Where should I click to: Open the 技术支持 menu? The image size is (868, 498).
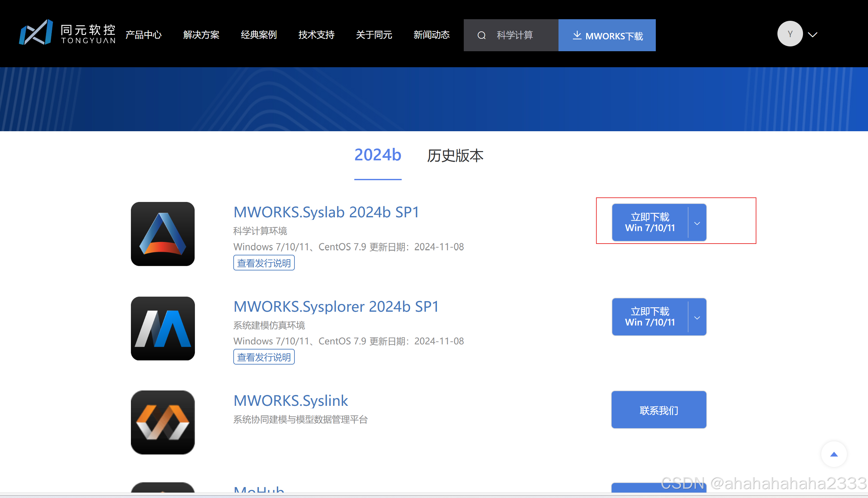[316, 35]
